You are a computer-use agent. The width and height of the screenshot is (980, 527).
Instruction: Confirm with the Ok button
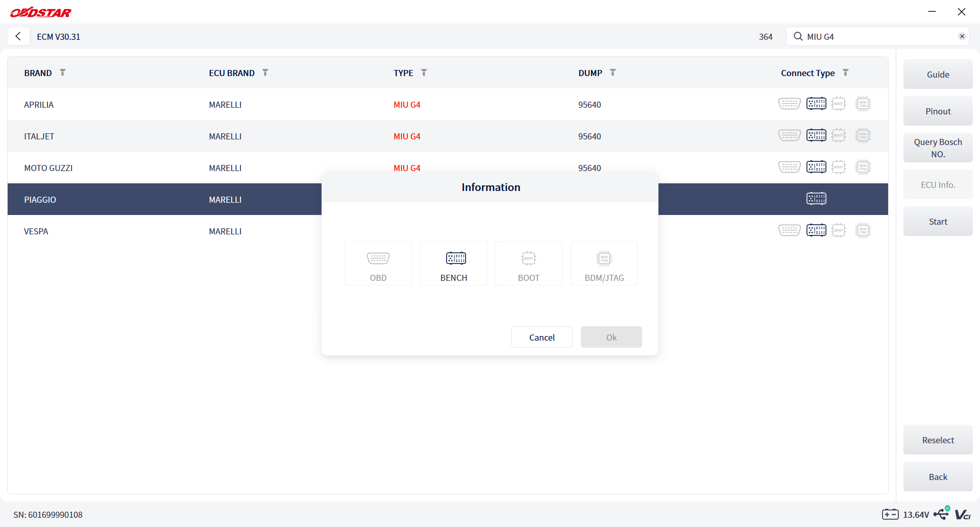[x=611, y=337]
